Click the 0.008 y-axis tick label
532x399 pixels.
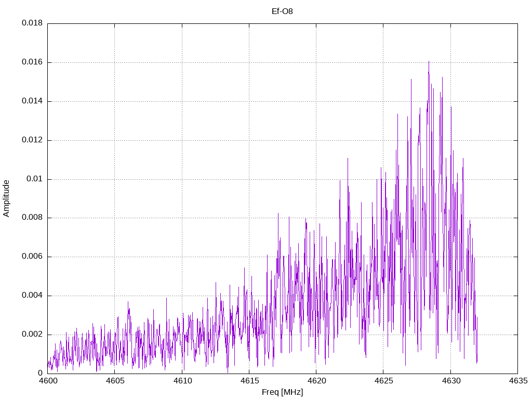[x=32, y=218]
